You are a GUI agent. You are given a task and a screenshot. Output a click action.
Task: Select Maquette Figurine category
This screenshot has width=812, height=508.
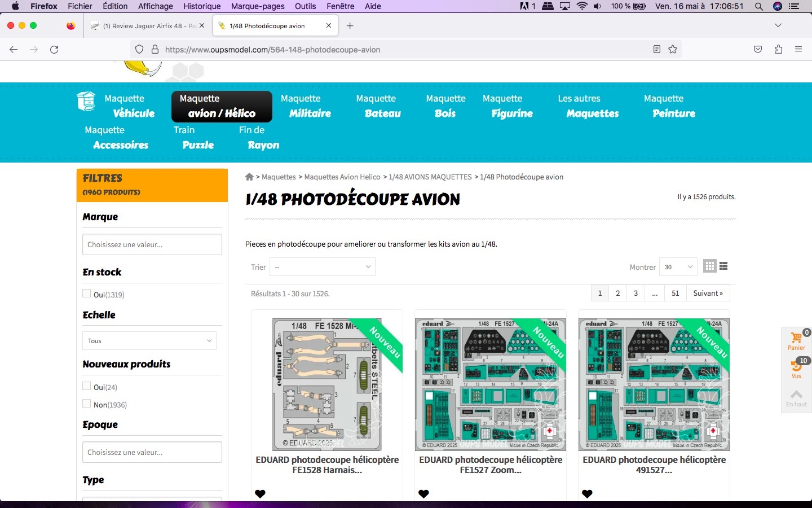pos(507,106)
